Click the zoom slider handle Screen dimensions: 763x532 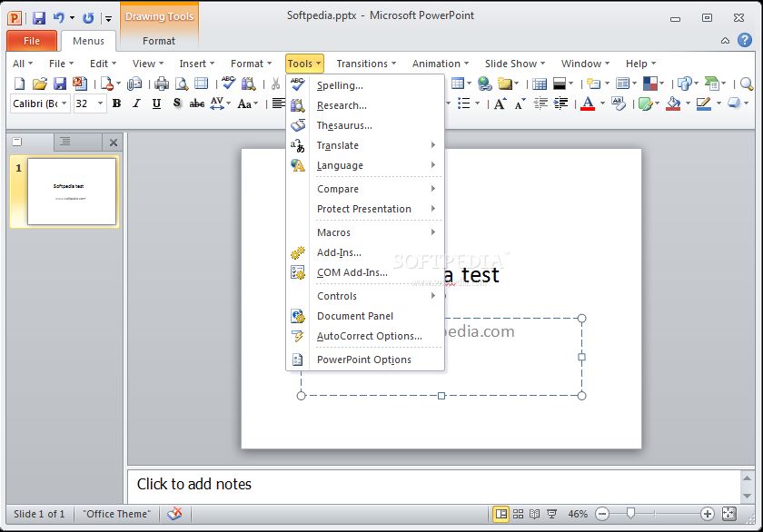click(630, 514)
